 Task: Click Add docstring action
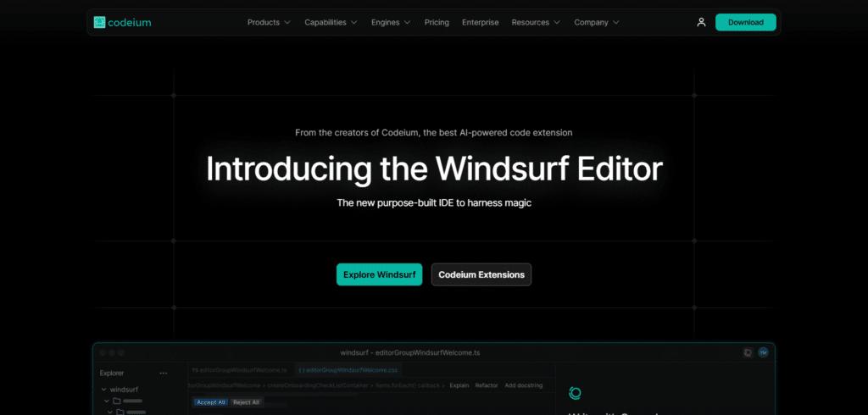524,385
